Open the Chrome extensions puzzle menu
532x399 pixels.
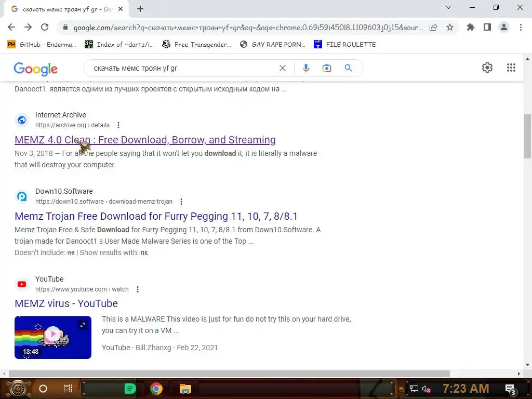(x=471, y=27)
